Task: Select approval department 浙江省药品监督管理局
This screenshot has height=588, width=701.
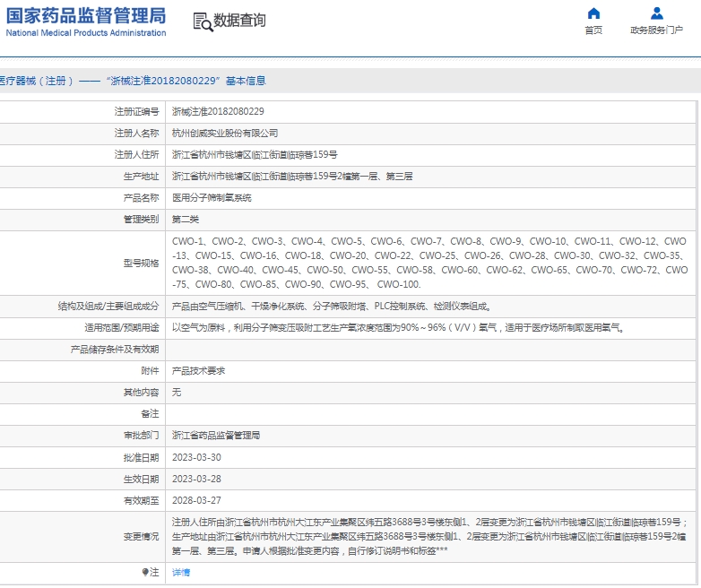Action: point(216,435)
